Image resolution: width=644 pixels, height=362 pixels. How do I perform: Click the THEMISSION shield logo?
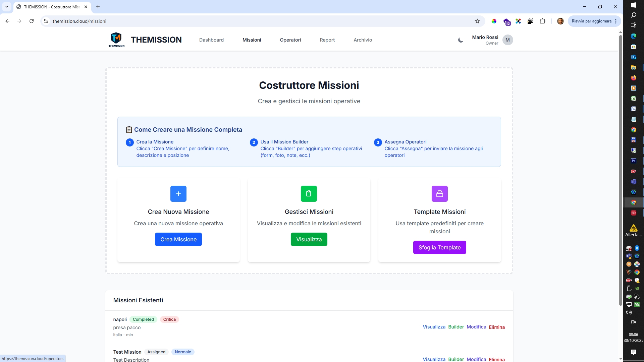[x=116, y=40]
